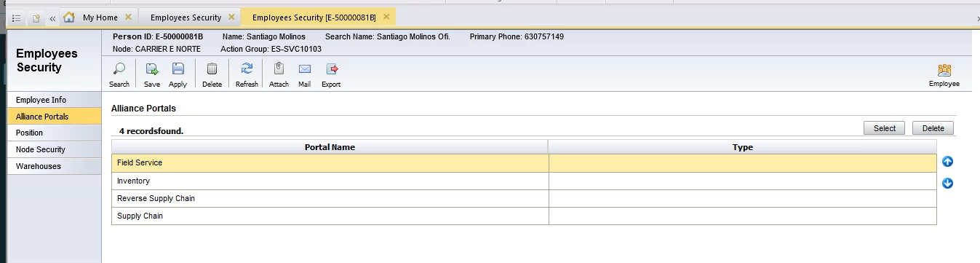The height and width of the screenshot is (263, 980).
Task: Collapse tabs with double chevron icon
Action: pos(52,18)
